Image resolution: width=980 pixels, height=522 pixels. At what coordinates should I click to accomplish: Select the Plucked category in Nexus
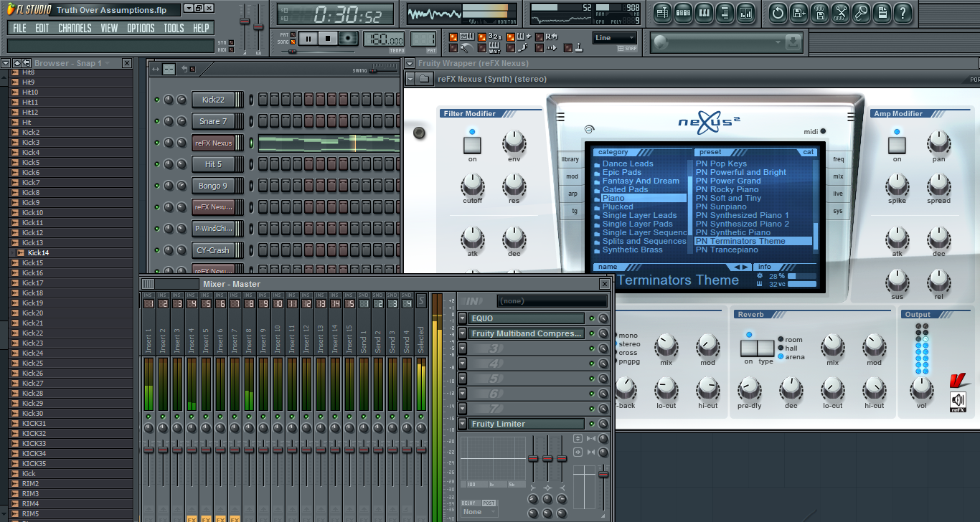pos(618,207)
